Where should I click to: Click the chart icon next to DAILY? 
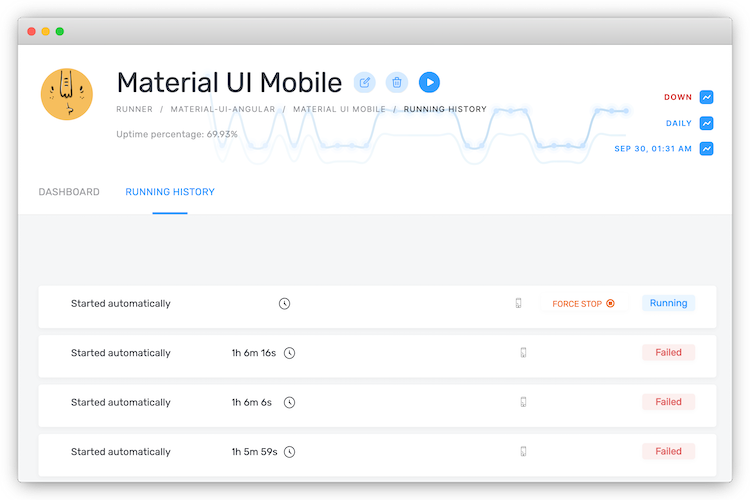(707, 123)
